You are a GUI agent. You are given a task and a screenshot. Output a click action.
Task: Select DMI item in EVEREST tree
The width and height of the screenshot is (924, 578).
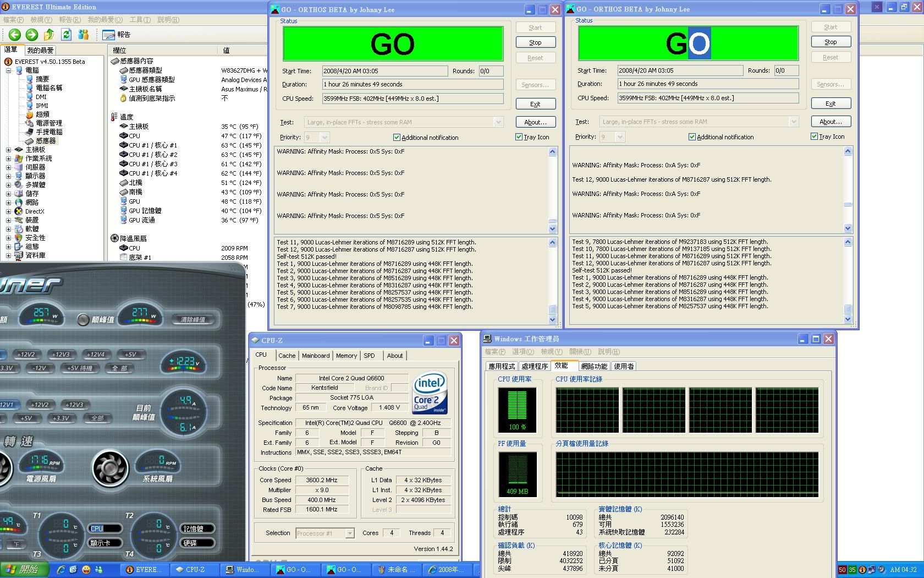[x=41, y=97]
